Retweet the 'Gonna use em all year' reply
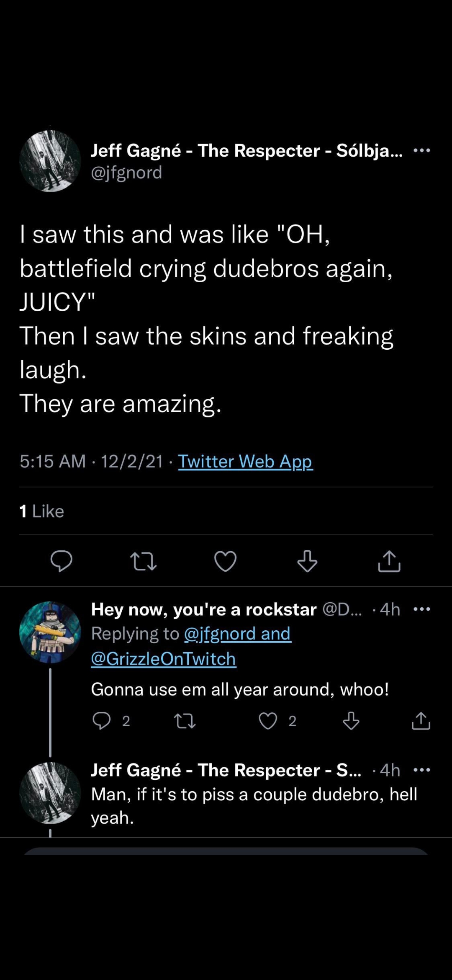The image size is (452, 980). [x=185, y=721]
